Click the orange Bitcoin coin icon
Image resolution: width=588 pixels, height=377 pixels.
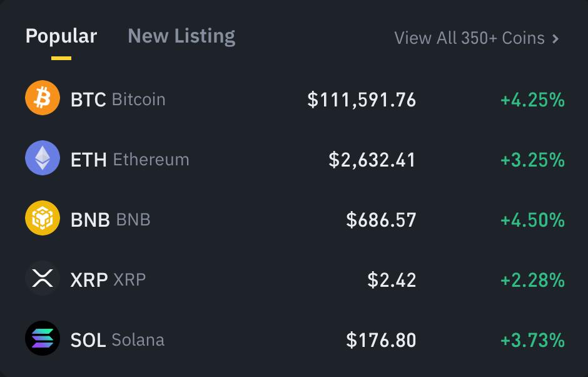tap(43, 98)
